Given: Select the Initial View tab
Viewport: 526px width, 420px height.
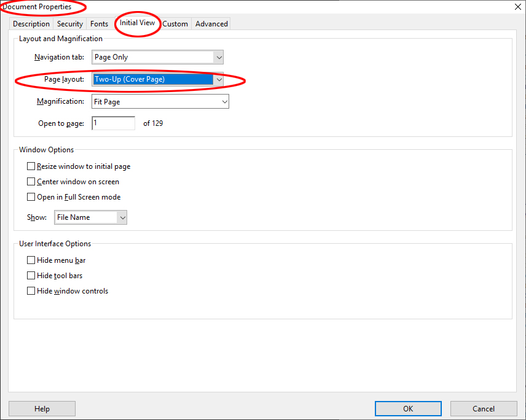Looking at the screenshot, I should (x=137, y=23).
